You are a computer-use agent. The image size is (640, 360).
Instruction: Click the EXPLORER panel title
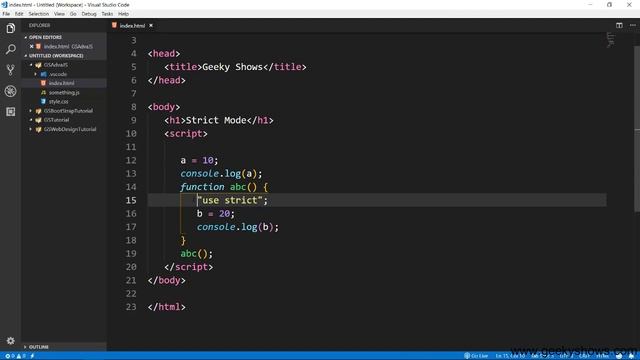coord(40,25)
